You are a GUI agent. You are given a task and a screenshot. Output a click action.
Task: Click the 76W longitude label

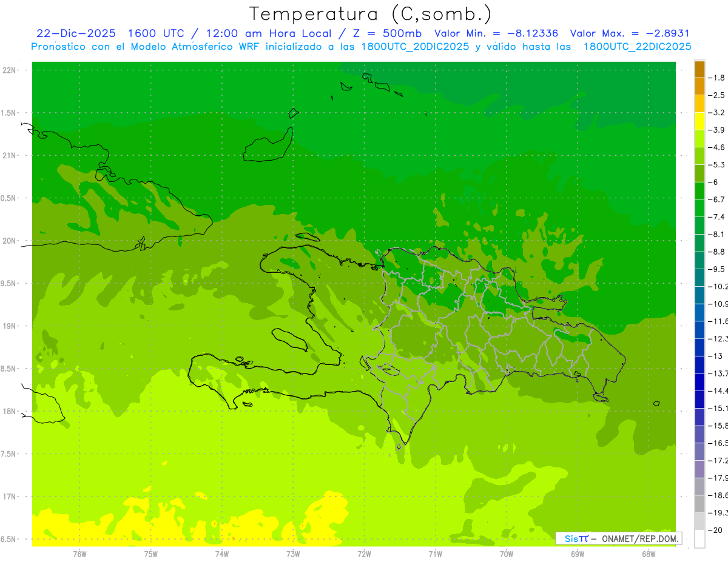tap(79, 554)
